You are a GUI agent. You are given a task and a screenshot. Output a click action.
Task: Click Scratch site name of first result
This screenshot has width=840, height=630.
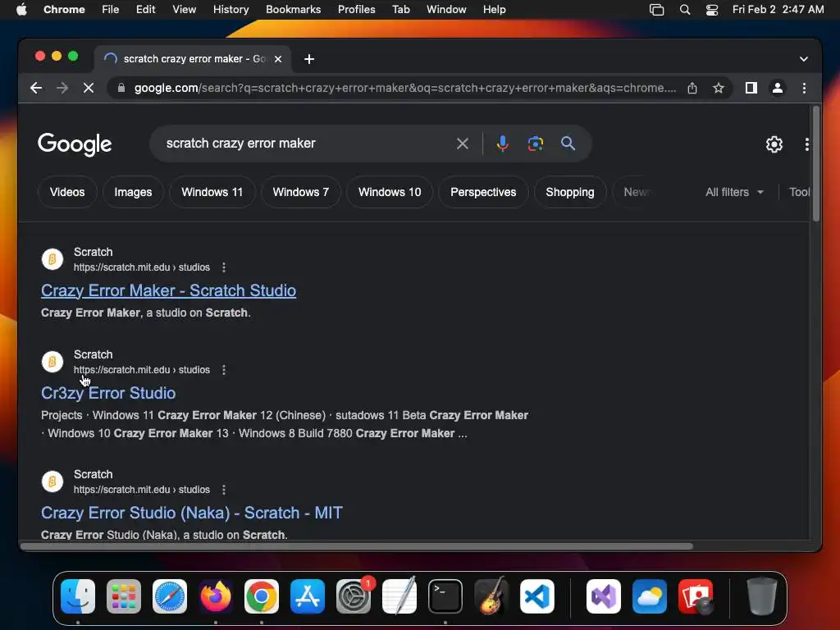pyautogui.click(x=94, y=252)
